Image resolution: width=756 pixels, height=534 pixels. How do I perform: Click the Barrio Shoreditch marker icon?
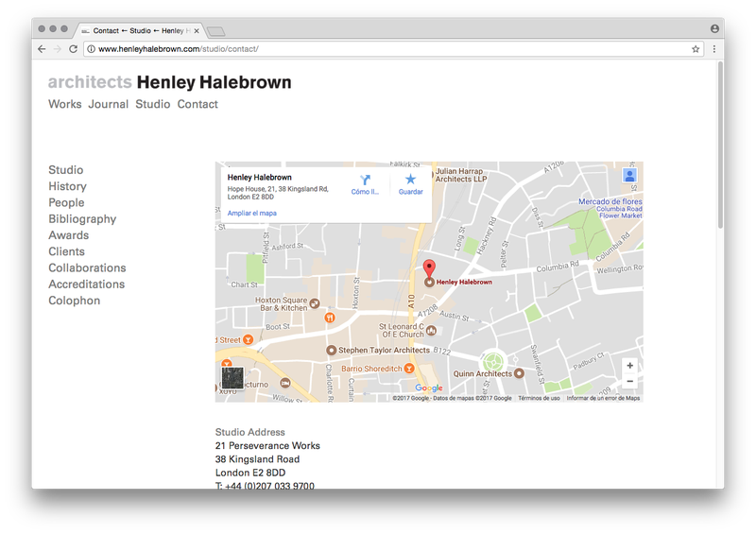pos(409,369)
